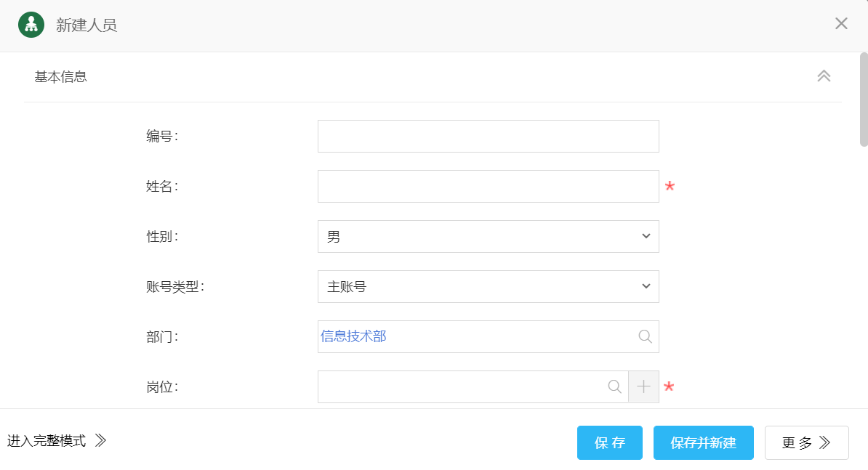Open the 性别 dropdown
The height and width of the screenshot is (470, 868).
pos(488,237)
